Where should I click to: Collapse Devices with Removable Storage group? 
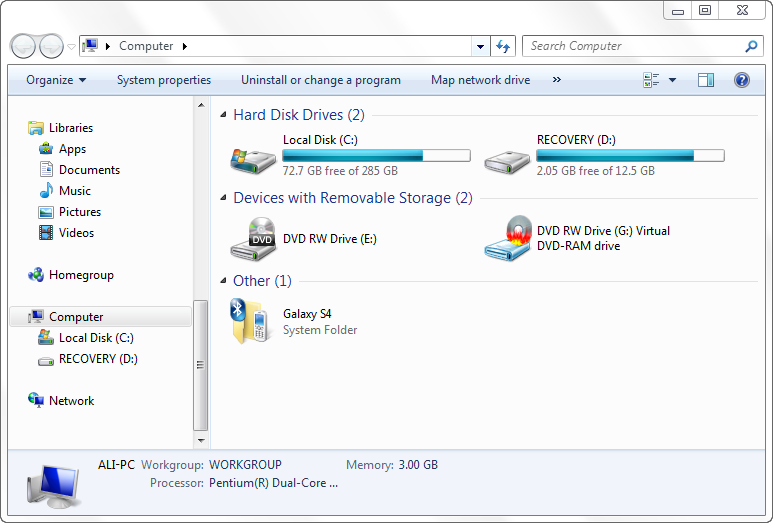pos(223,198)
